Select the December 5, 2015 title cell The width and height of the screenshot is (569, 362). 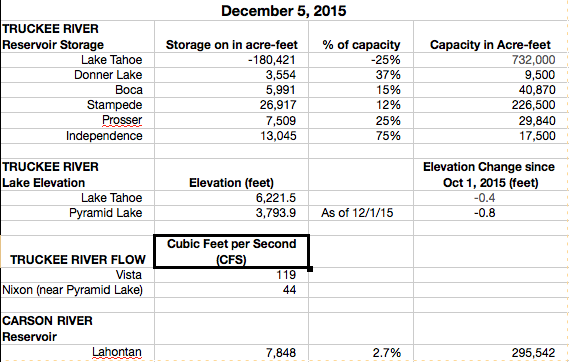click(283, 10)
